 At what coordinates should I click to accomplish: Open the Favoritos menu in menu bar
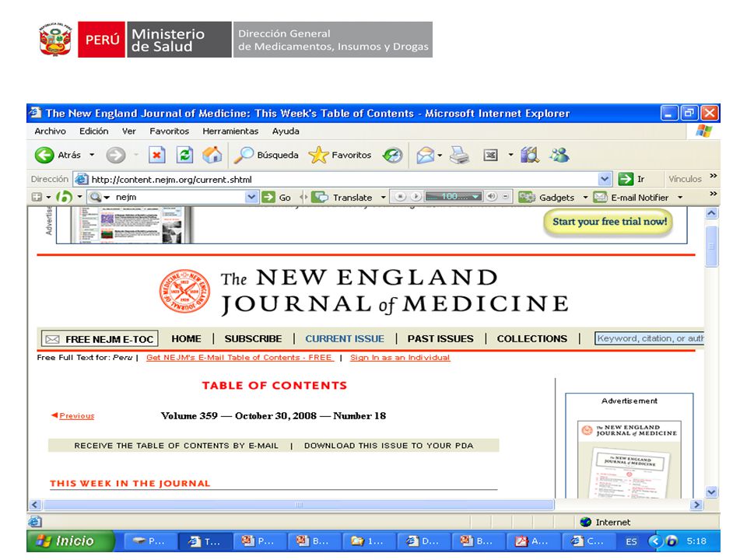click(x=169, y=131)
